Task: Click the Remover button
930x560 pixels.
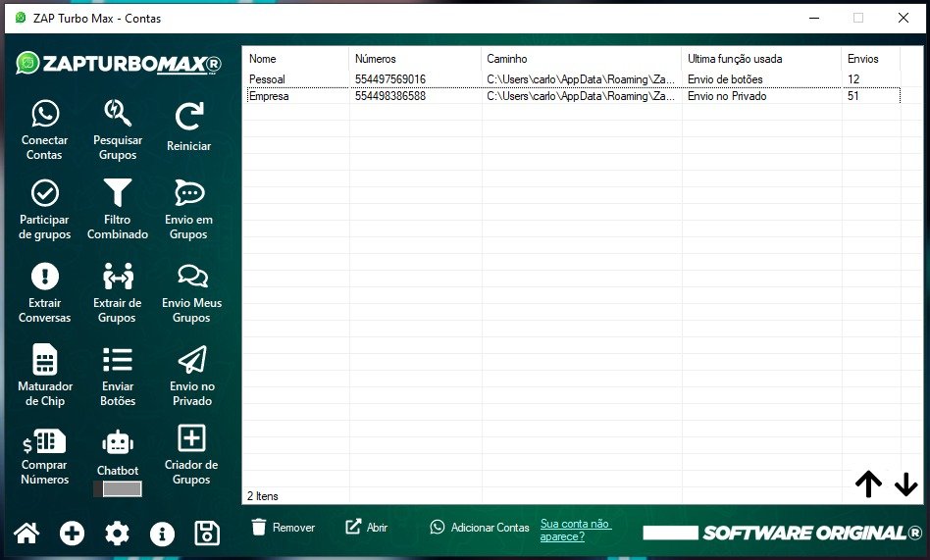Action: pos(283,528)
